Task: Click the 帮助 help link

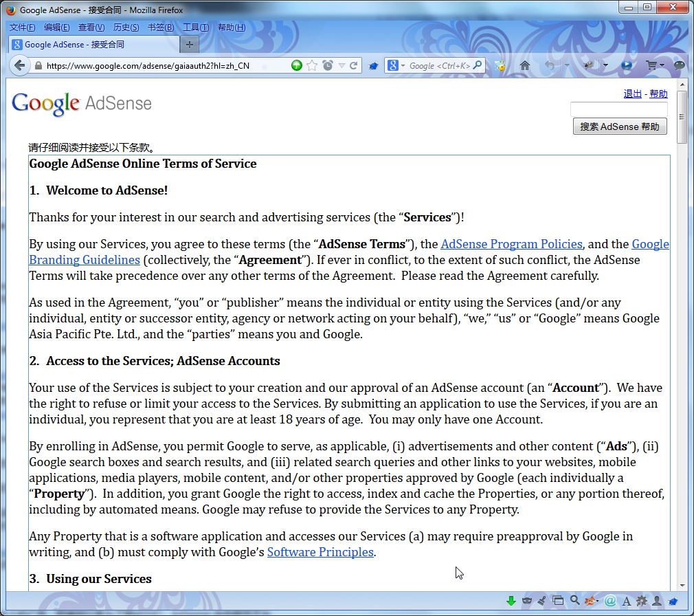Action: tap(658, 94)
